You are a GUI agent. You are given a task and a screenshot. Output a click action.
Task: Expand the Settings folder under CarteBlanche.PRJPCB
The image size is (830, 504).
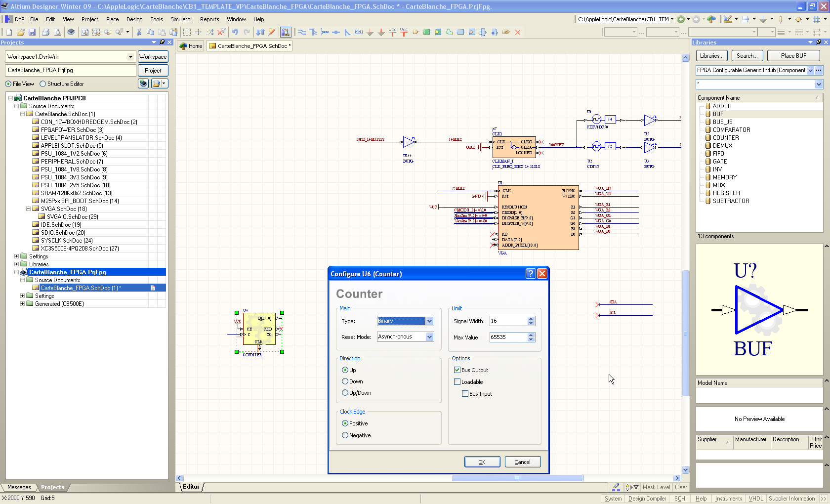(16, 256)
